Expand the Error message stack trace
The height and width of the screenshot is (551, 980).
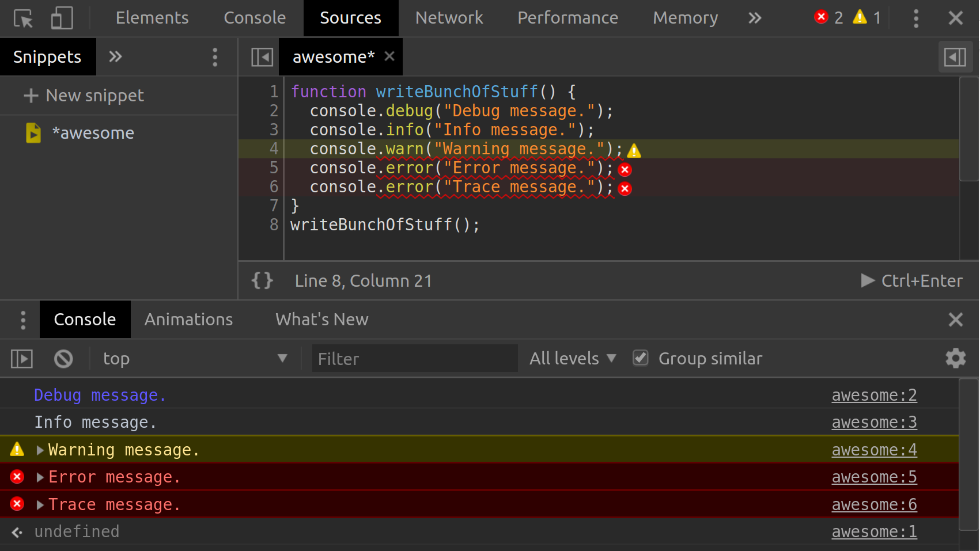point(40,477)
